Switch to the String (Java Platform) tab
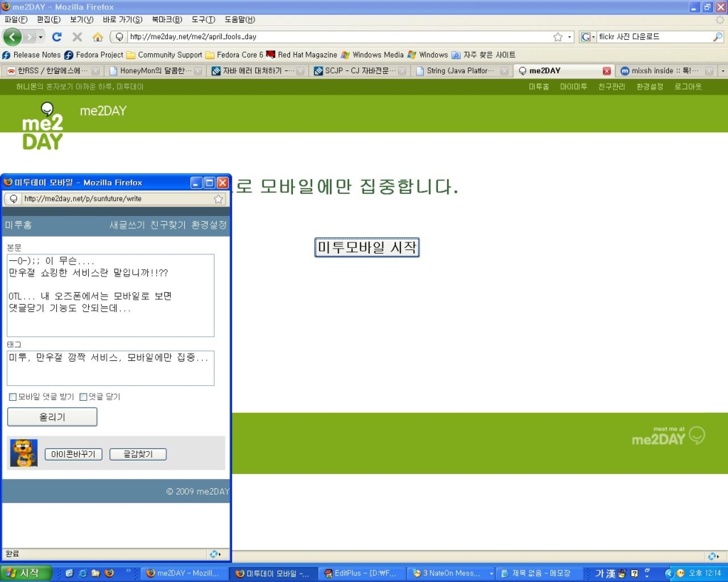The image size is (728, 582). (461, 71)
